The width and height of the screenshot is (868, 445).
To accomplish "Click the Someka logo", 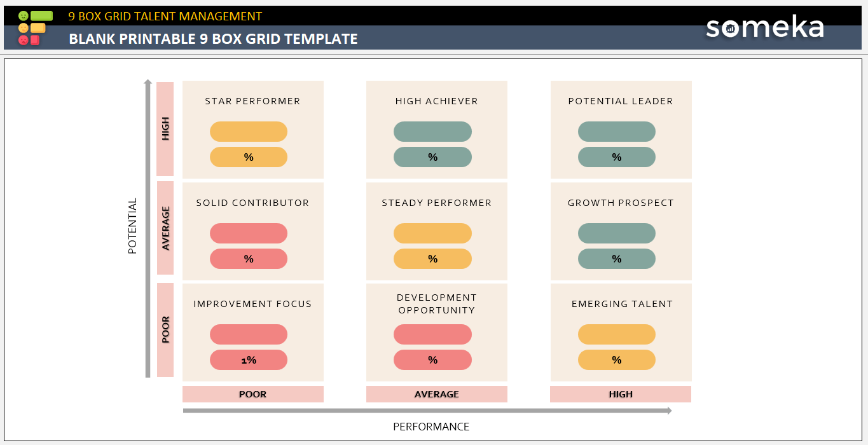I will pos(765,27).
